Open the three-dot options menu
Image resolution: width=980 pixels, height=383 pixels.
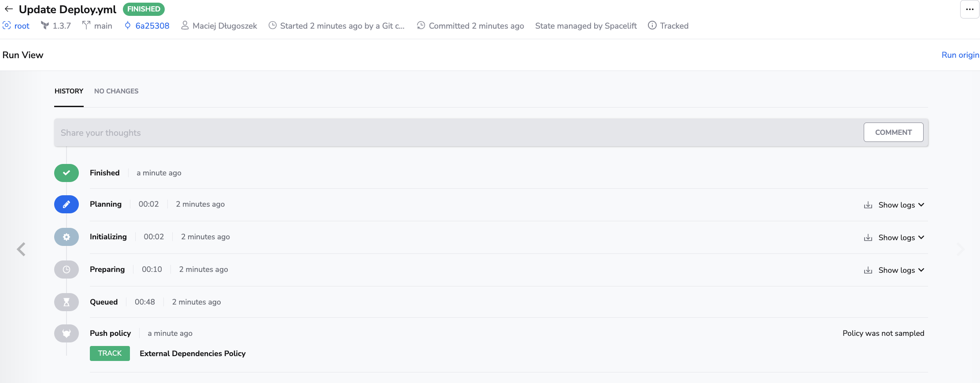pos(969,9)
